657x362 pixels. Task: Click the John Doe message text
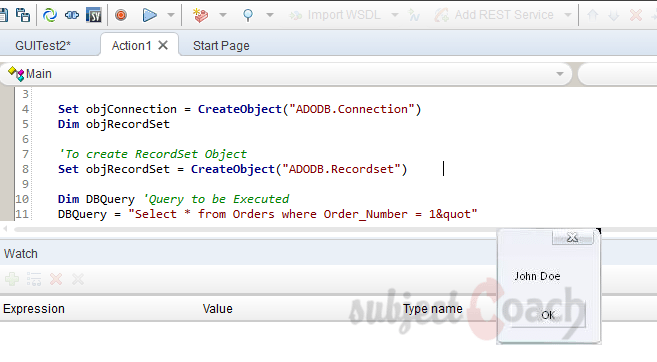537,276
